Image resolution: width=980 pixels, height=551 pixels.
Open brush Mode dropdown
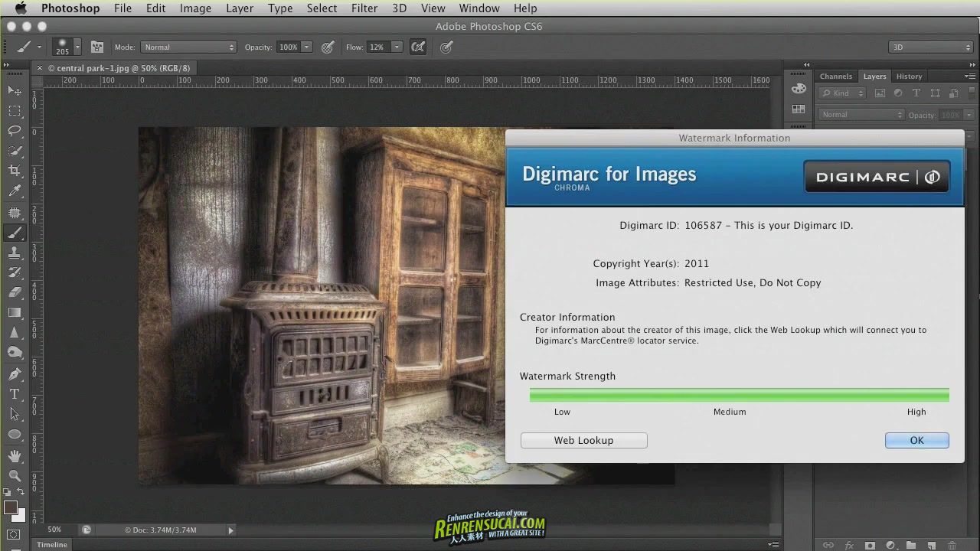[x=188, y=47]
